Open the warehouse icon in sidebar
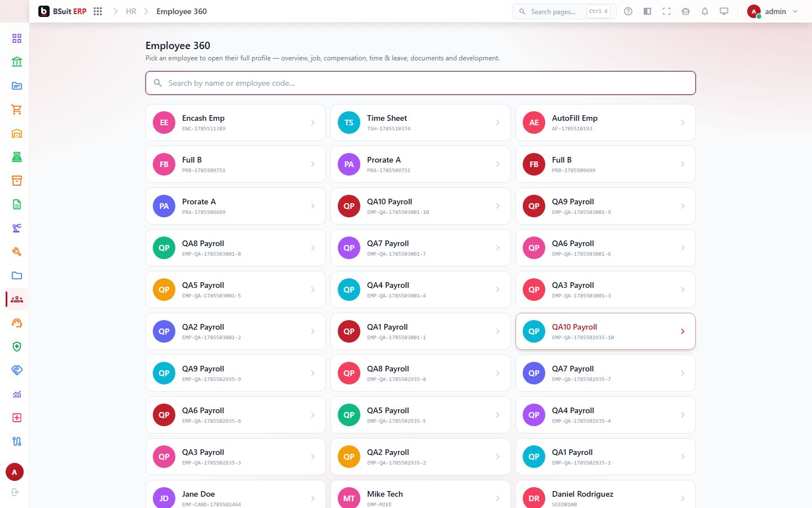The width and height of the screenshot is (812, 508). (17, 133)
